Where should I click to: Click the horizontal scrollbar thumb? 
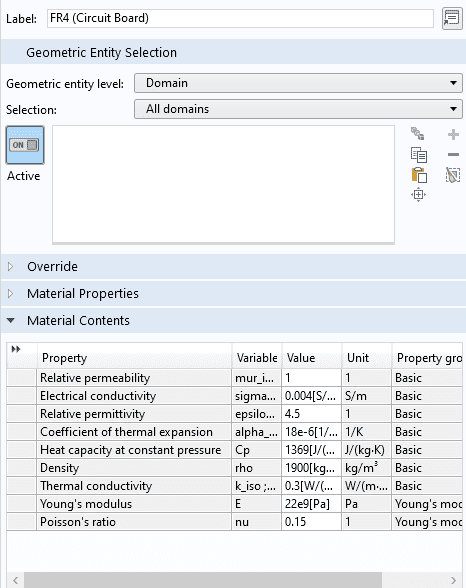(x=203, y=580)
